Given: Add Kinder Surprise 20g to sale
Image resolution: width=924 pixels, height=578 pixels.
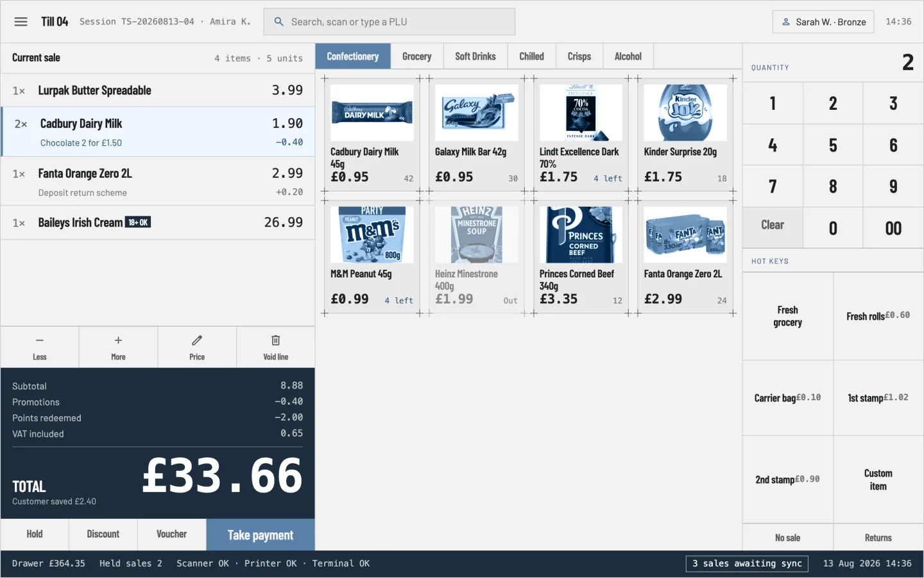Looking at the screenshot, I should click(x=685, y=135).
